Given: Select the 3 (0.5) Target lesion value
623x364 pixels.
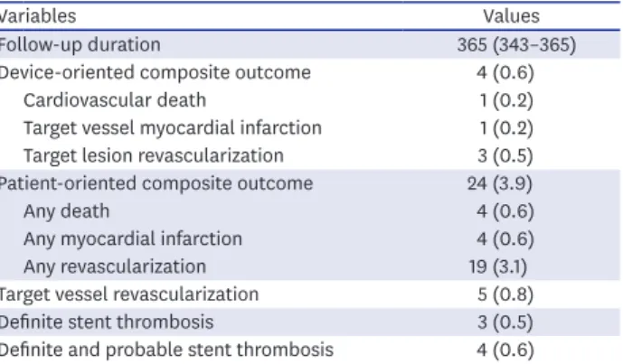Looking at the screenshot, I should (x=505, y=155).
